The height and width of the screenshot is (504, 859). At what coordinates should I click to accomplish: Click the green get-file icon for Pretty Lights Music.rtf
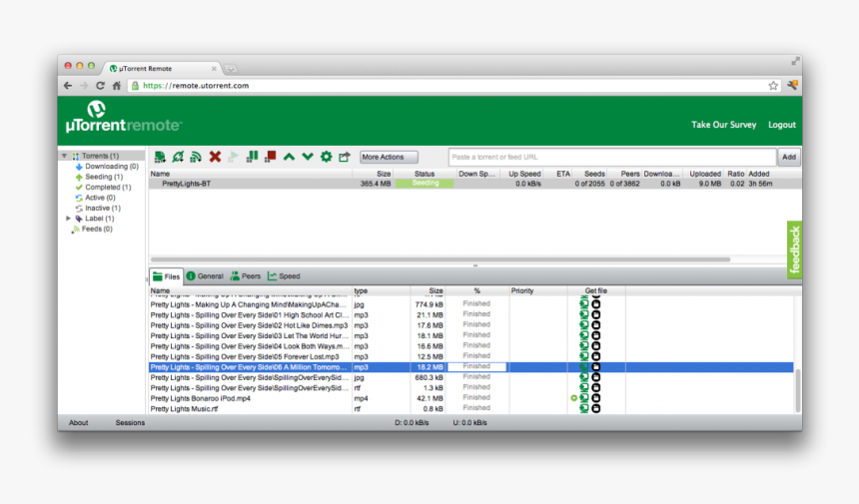(x=584, y=409)
